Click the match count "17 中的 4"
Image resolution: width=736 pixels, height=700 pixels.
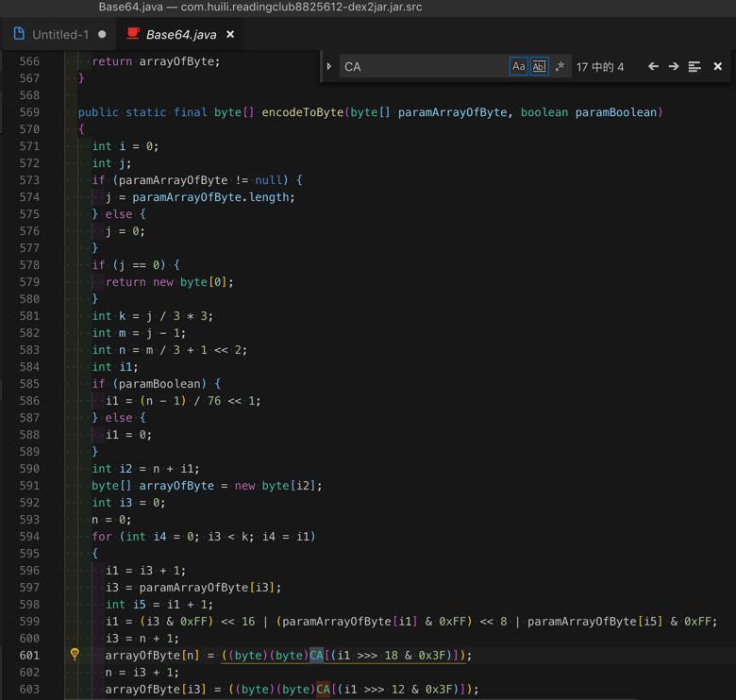pos(600,67)
